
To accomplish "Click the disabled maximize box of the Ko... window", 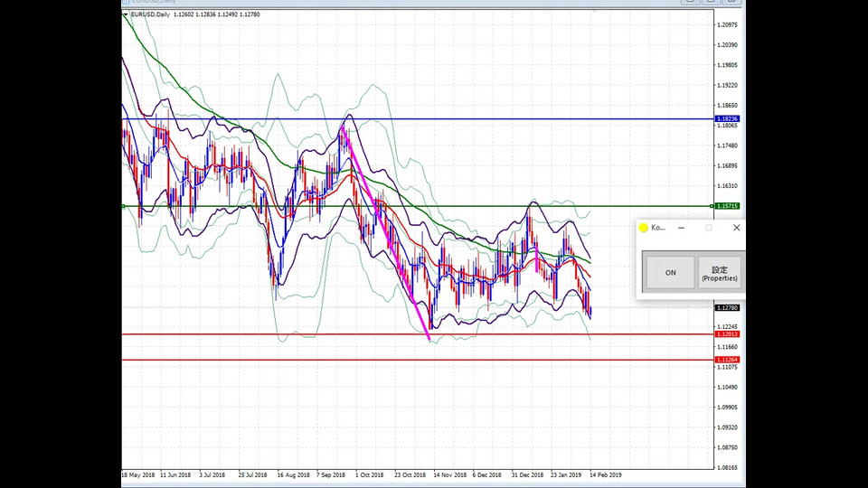I will [x=709, y=228].
